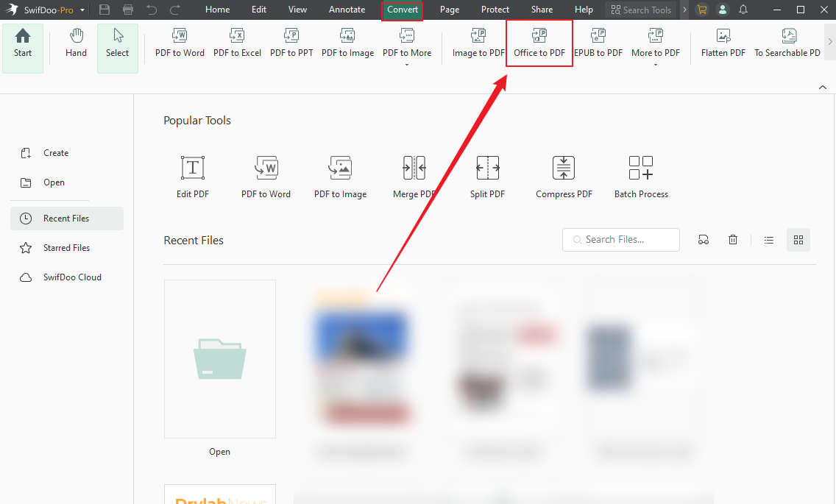Viewport: 836px width, 504px height.
Task: Activate the Select tool
Action: click(x=117, y=42)
